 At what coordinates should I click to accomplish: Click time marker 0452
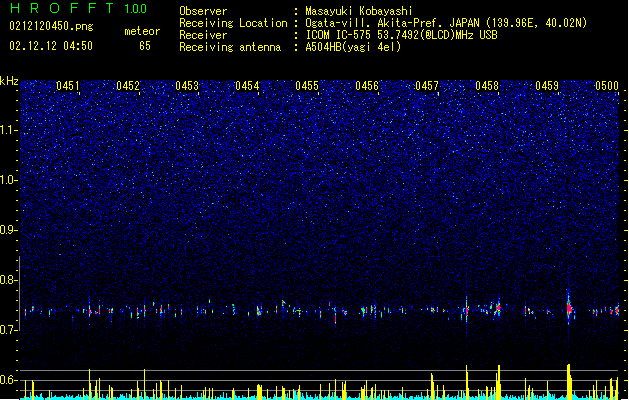pos(128,86)
